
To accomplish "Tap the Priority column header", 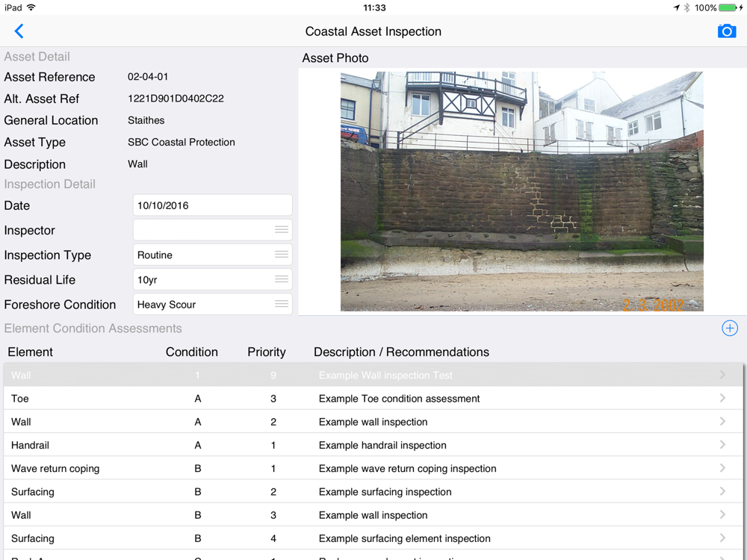I will pyautogui.click(x=267, y=352).
